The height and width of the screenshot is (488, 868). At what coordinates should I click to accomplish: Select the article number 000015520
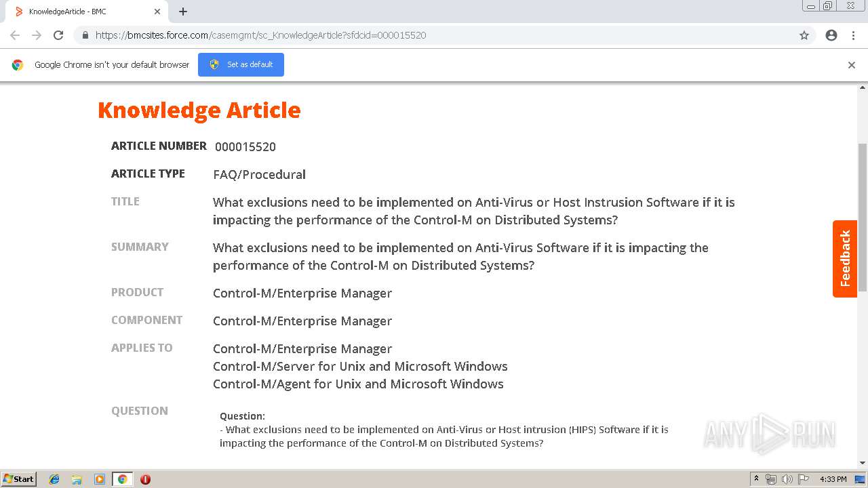click(245, 146)
